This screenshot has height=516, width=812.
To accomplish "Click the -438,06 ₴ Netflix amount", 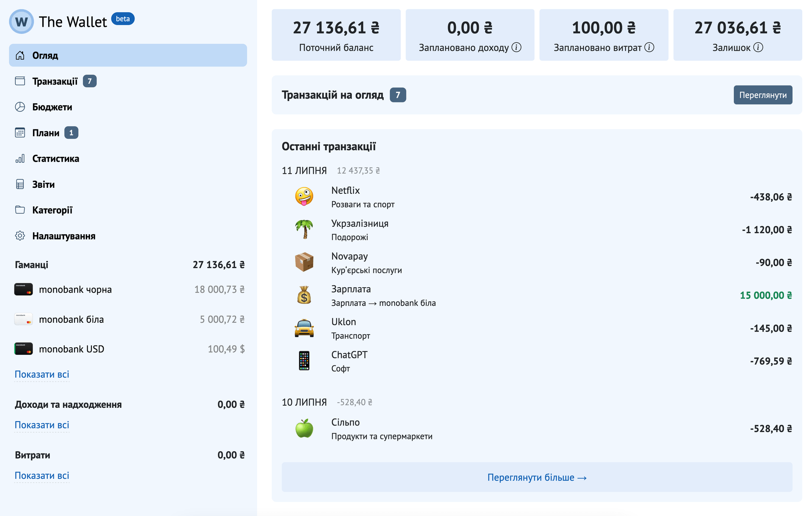I will pyautogui.click(x=771, y=197).
